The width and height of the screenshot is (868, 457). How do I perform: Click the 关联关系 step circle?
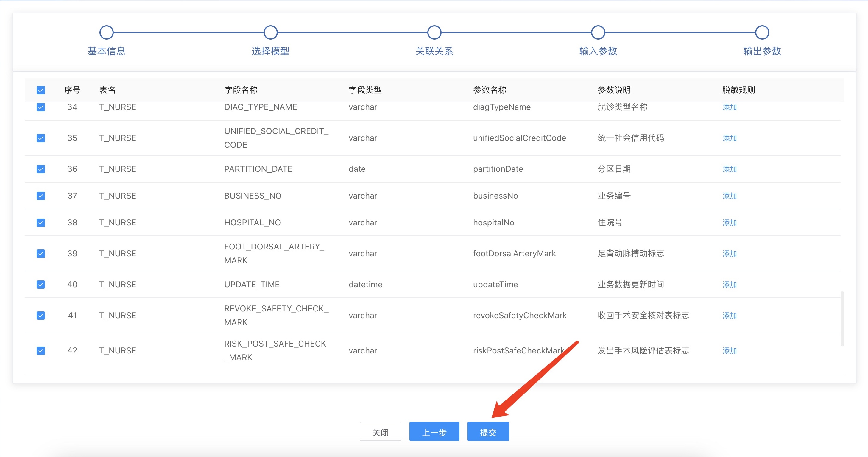pos(434,33)
